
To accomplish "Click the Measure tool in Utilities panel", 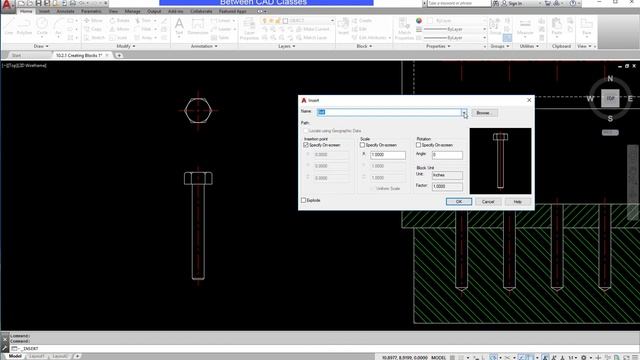I will (x=525, y=27).
